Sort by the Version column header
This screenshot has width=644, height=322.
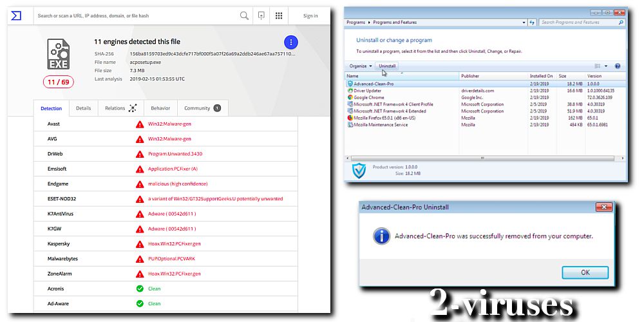[x=605, y=76]
